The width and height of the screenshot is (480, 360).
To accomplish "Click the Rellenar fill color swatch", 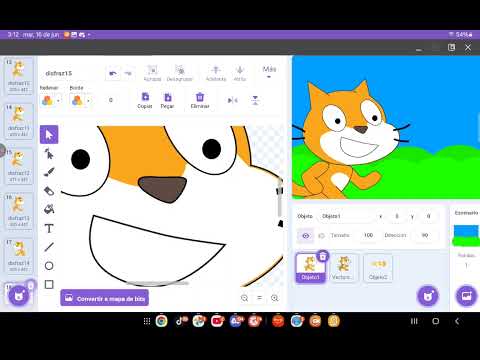I will point(47,100).
